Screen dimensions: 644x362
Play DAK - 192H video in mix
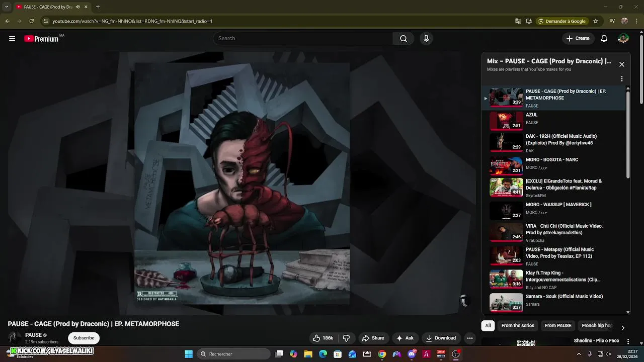point(553,143)
